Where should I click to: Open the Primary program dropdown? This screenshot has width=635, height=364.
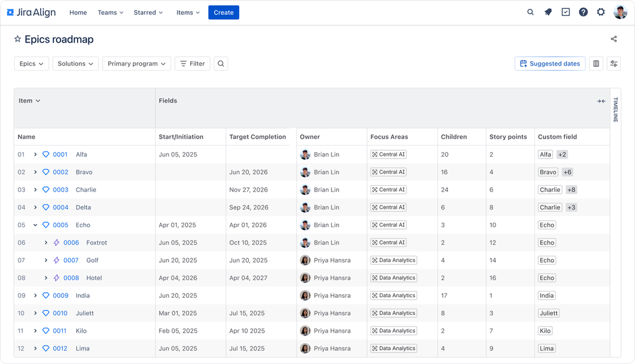click(137, 64)
